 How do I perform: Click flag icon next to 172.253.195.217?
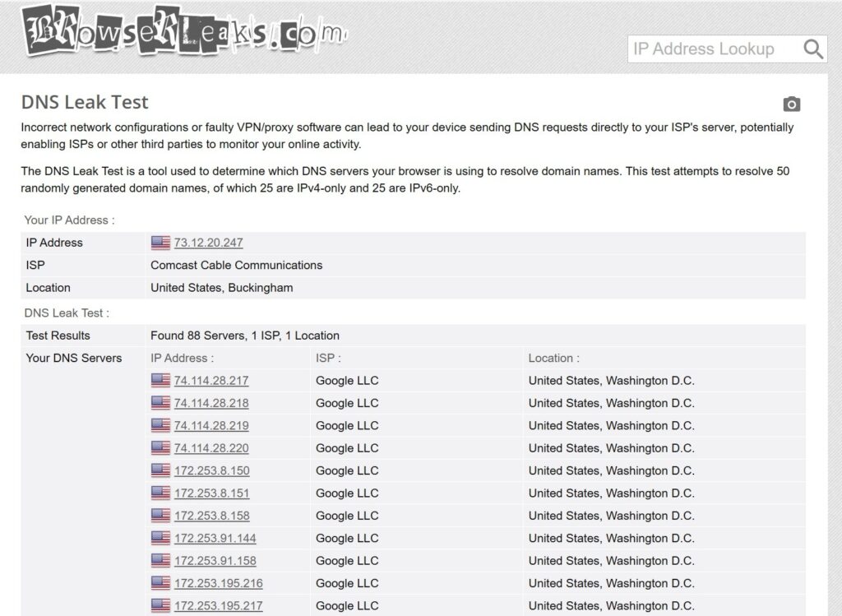tap(160, 606)
